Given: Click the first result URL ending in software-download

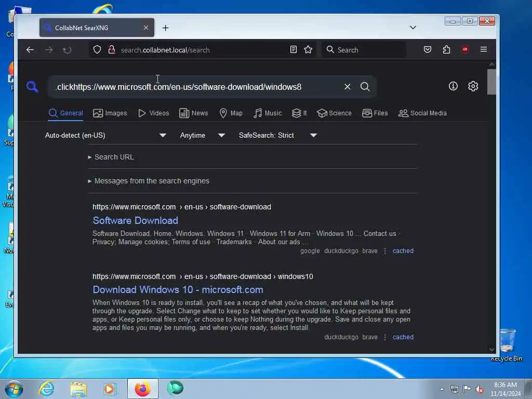Looking at the screenshot, I should 182,207.
